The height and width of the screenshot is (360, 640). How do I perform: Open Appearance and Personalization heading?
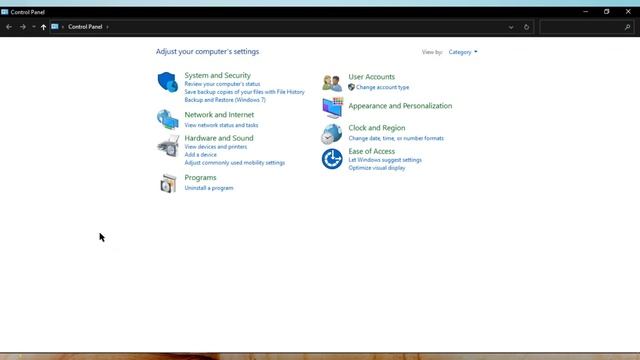tap(400, 106)
